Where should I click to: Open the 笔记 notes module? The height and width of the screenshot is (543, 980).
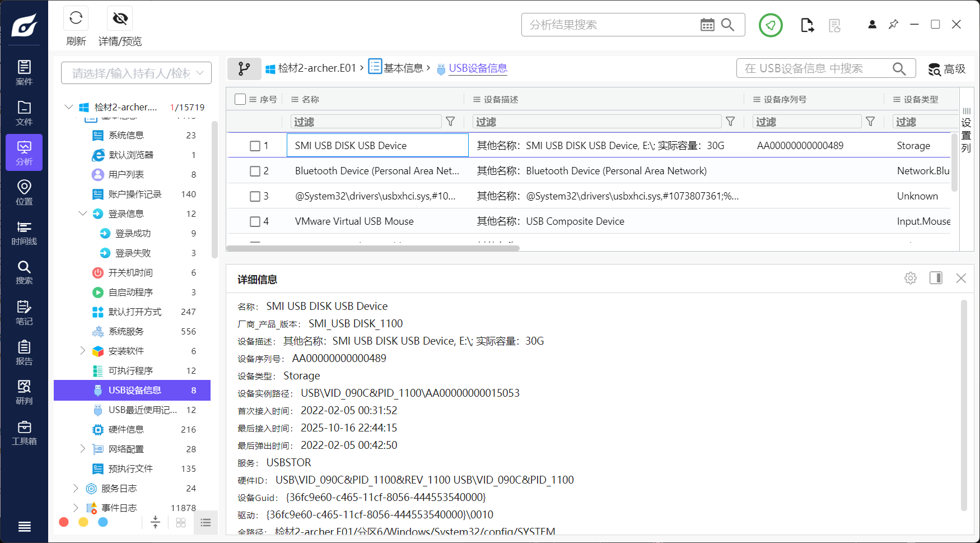pyautogui.click(x=24, y=312)
